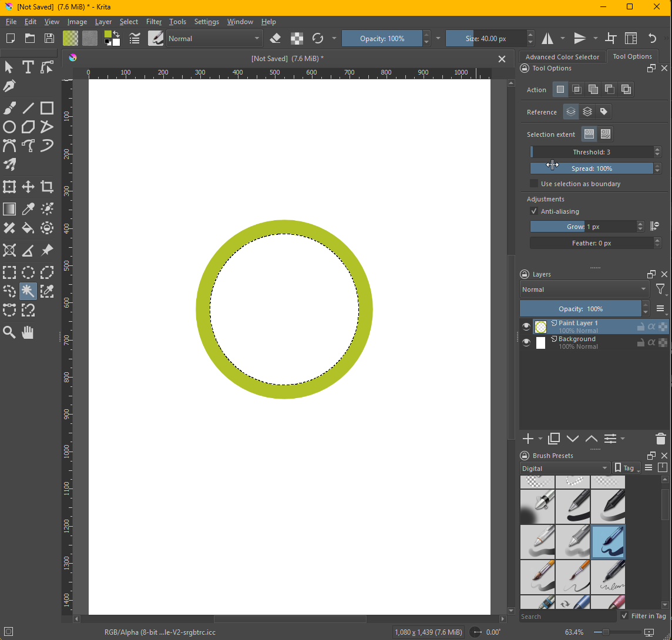Uncheck the Anti-aliasing checkbox
The height and width of the screenshot is (640, 672).
[534, 211]
